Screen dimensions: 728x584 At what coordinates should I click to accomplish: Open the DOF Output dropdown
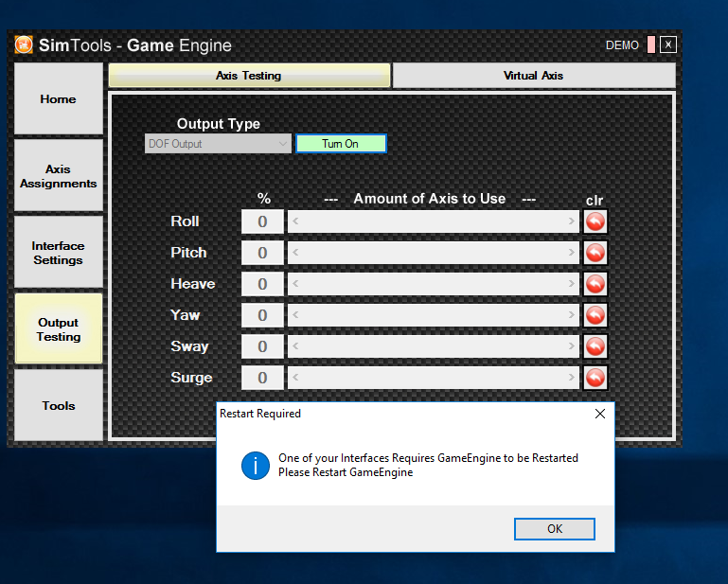[x=218, y=144]
